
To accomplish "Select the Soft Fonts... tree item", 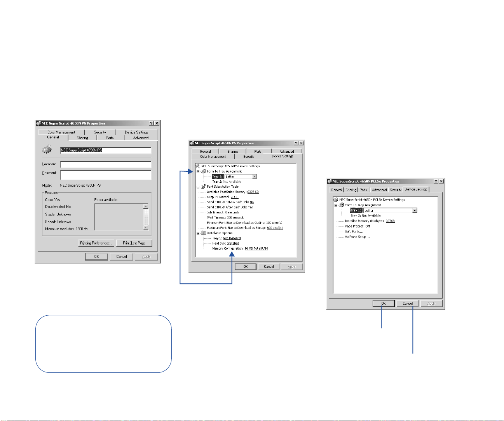I will (x=354, y=231).
